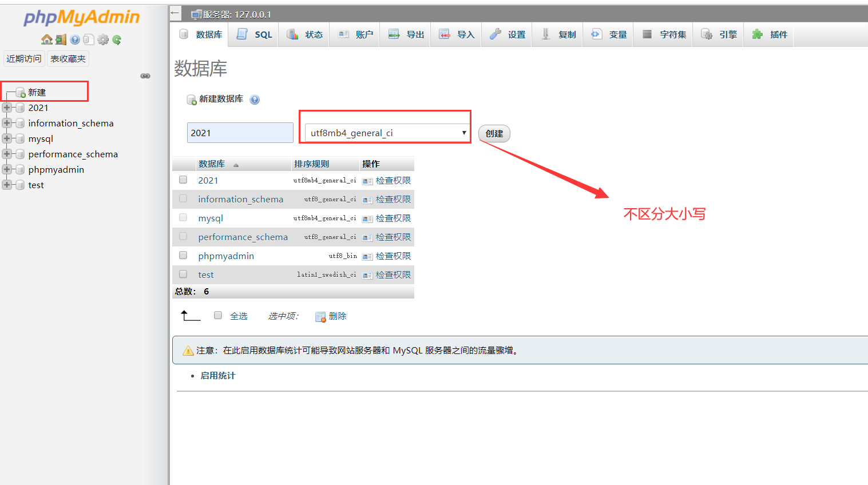Click the phpMyAdmin logo
The width and height of the screenshot is (868, 485).
[81, 17]
